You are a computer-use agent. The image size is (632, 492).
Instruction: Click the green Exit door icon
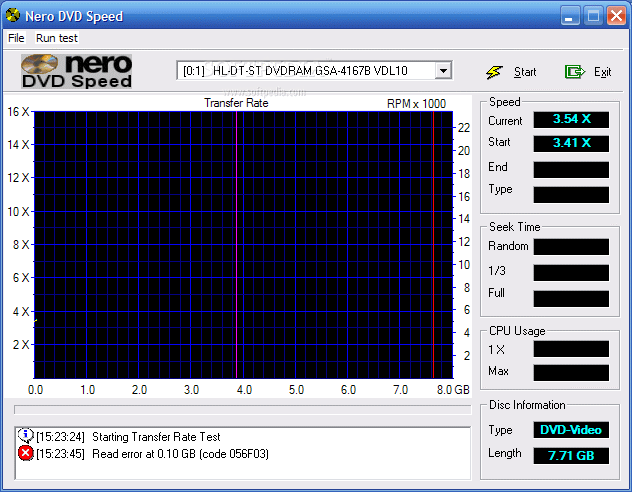[x=574, y=72]
